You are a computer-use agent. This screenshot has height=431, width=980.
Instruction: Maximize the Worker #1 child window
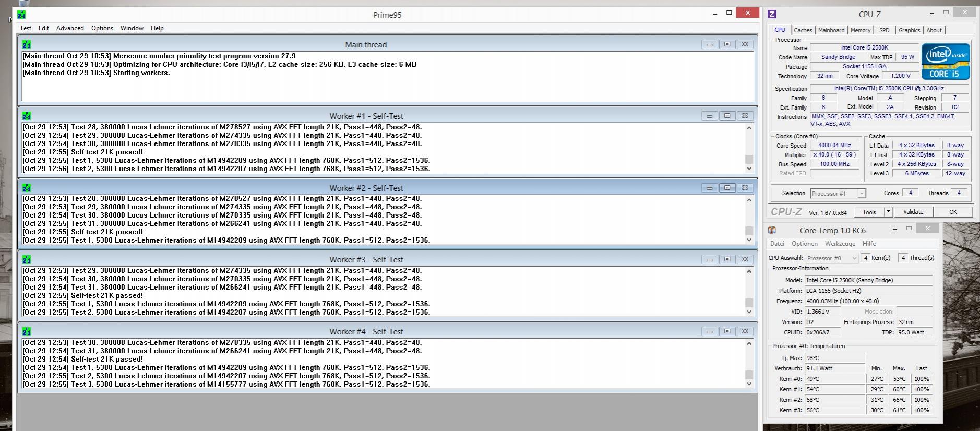pyautogui.click(x=727, y=116)
